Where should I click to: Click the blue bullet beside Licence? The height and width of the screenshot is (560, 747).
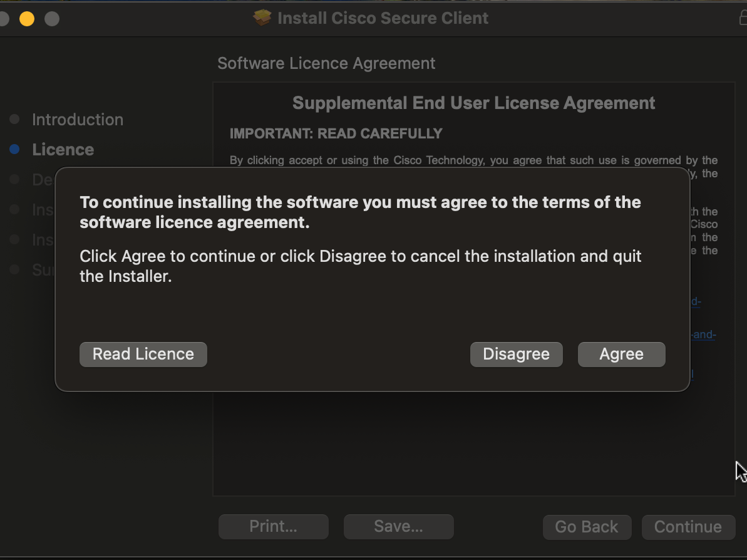pos(15,150)
